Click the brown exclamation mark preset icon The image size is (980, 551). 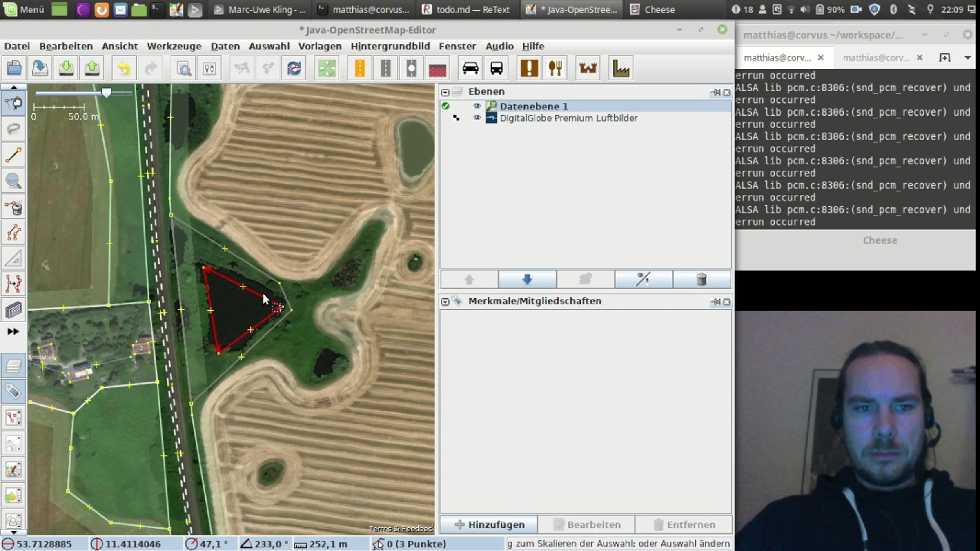(529, 68)
